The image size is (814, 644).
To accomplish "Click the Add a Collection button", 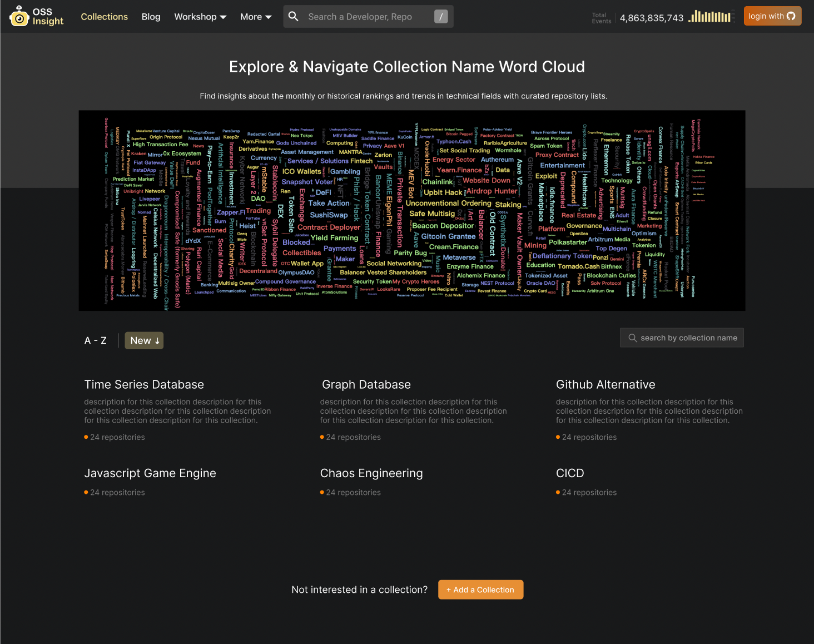I will pyautogui.click(x=481, y=589).
